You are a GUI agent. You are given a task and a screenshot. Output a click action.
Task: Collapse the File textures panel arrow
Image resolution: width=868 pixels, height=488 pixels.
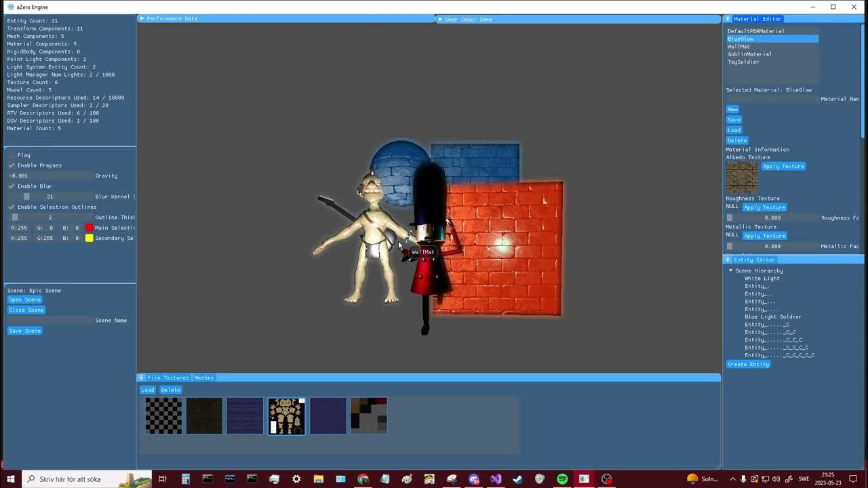click(x=141, y=378)
